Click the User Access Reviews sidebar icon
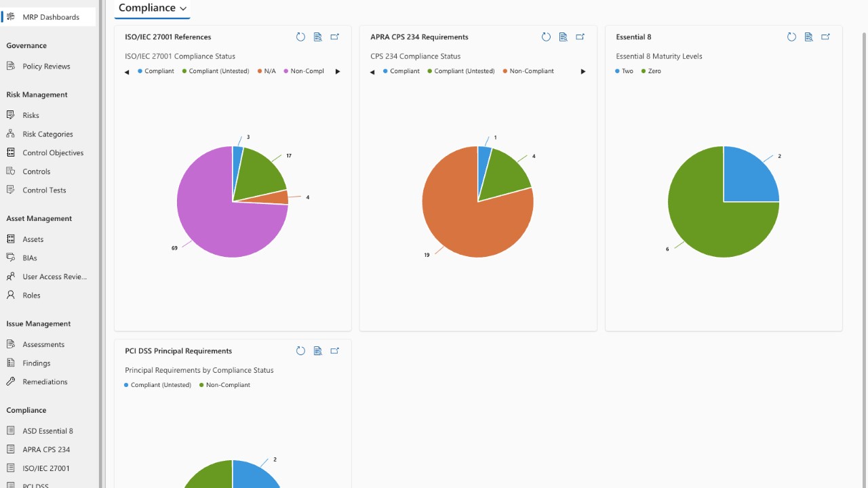868x488 pixels. pos(11,277)
